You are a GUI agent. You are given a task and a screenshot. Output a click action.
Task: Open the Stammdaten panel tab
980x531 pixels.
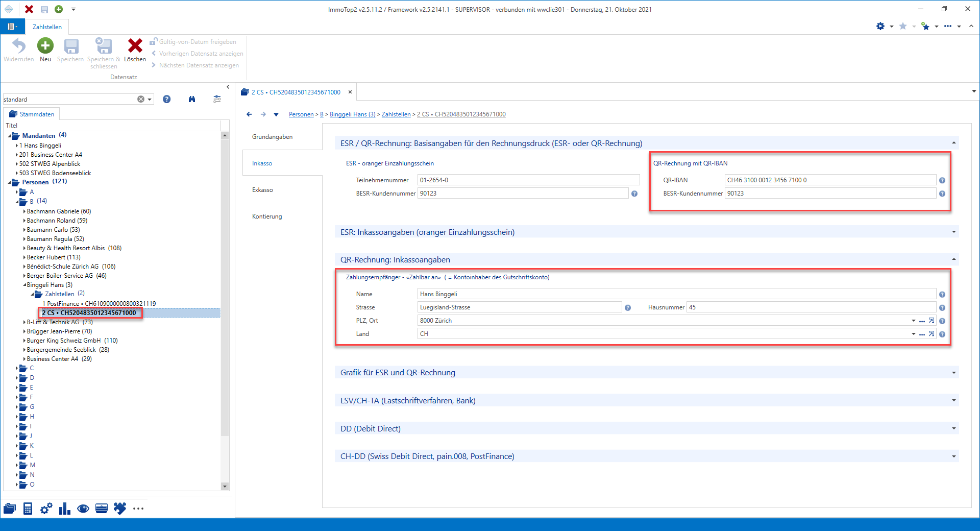(x=32, y=114)
